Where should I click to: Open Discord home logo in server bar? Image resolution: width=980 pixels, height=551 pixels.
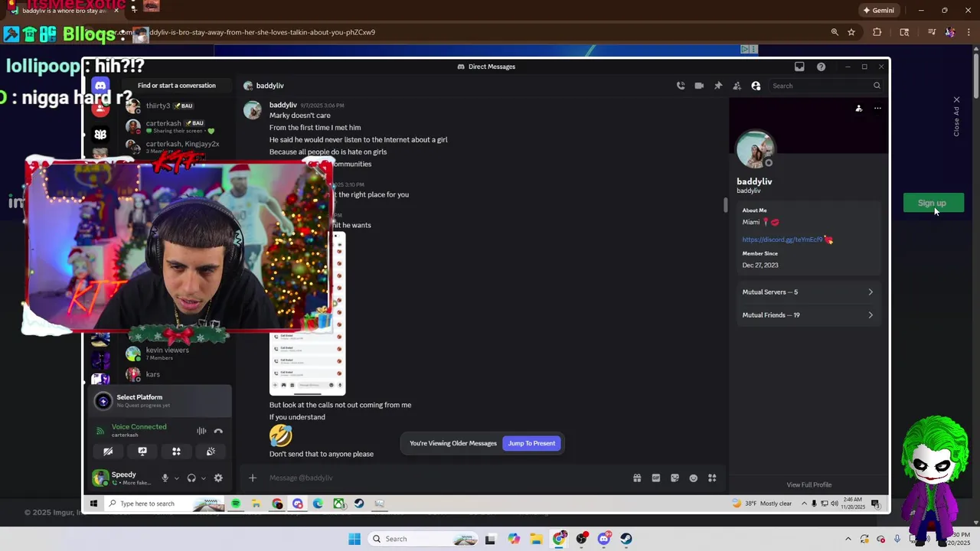[100, 86]
